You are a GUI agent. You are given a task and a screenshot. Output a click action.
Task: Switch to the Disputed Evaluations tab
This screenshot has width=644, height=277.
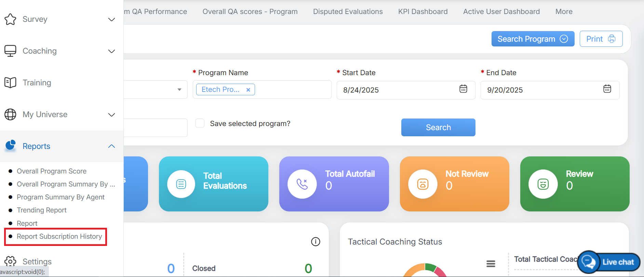pos(348,12)
